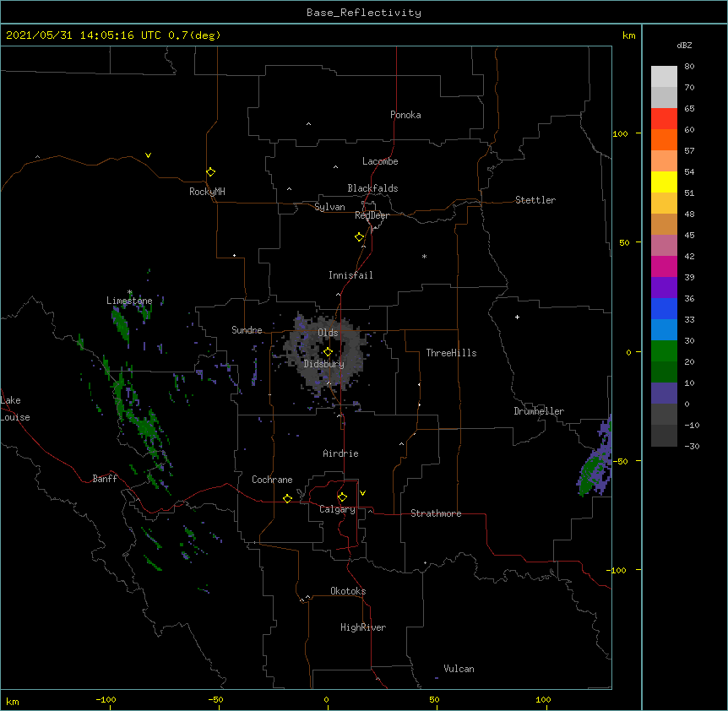Click the yellow diamond marker south of RedDeer

click(x=360, y=237)
